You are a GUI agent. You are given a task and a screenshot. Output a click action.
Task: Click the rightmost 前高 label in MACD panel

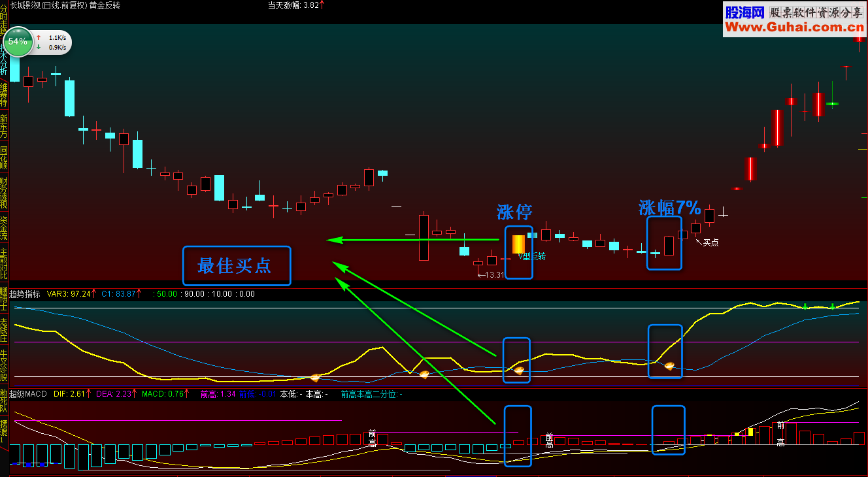[780, 434]
